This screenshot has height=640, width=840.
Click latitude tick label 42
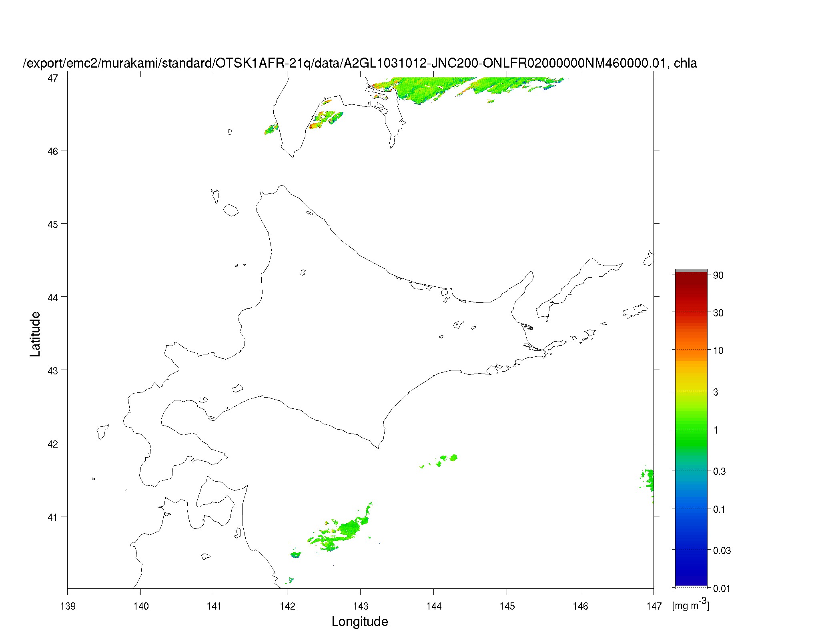(x=53, y=444)
